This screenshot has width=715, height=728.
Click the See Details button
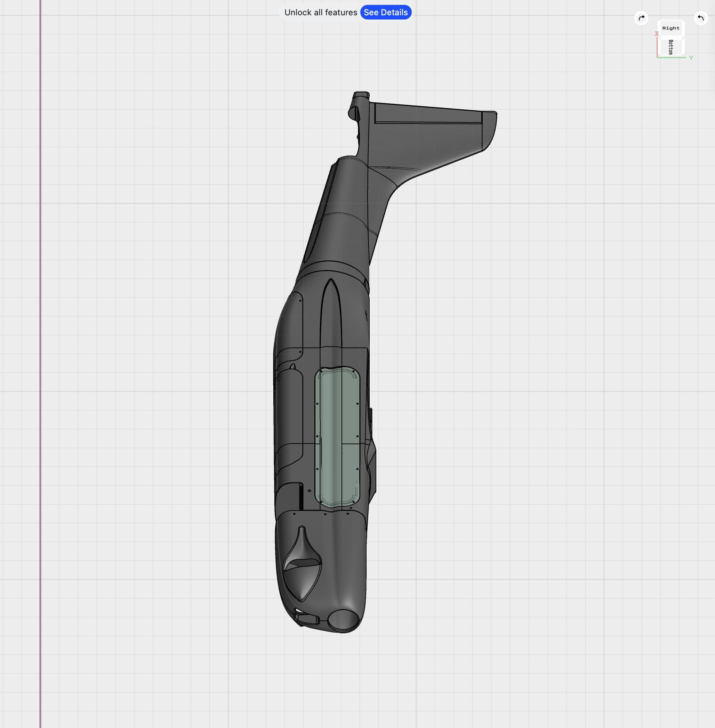tap(386, 13)
